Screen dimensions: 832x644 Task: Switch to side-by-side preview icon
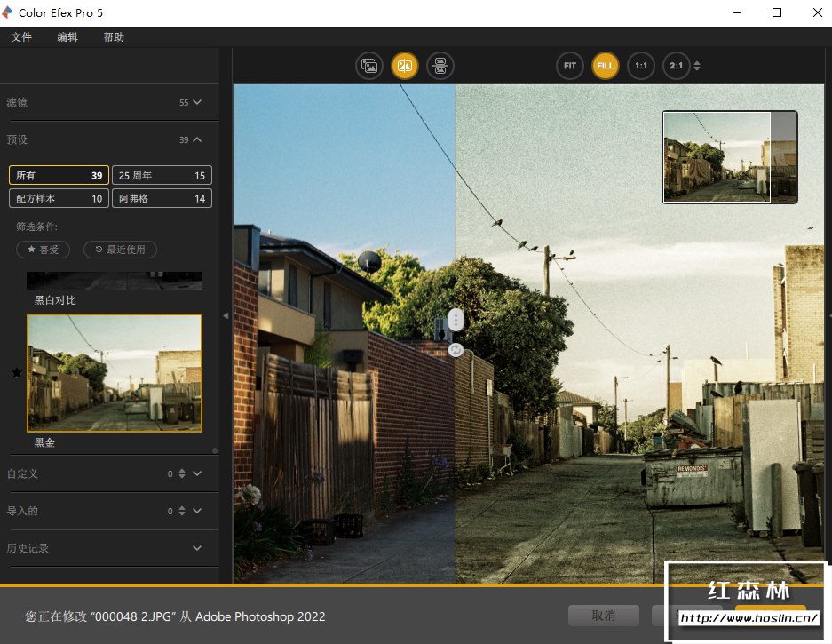point(440,66)
